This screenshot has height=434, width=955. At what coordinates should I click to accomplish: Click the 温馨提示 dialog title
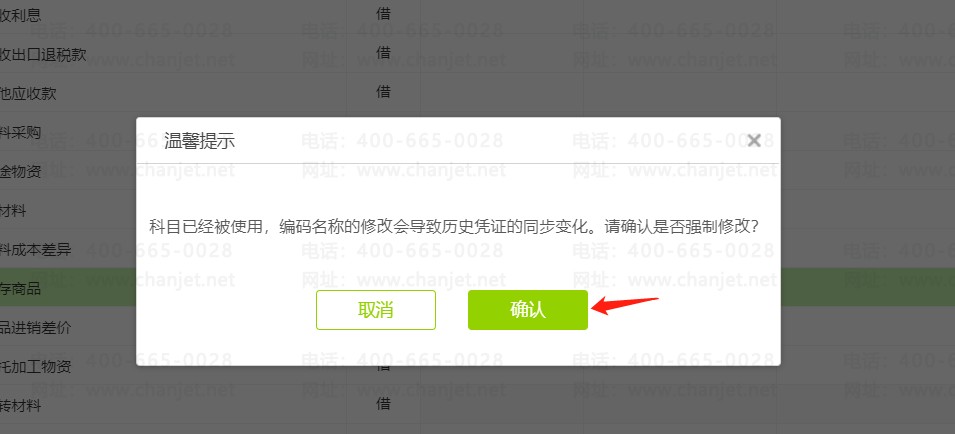click(x=200, y=142)
